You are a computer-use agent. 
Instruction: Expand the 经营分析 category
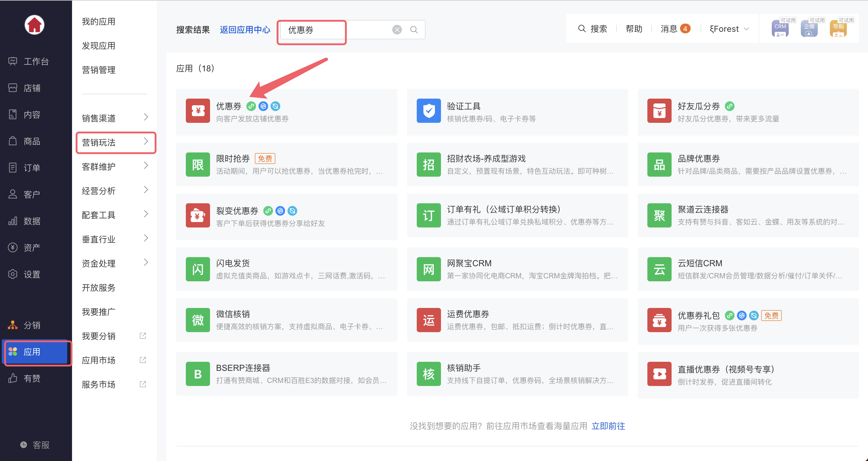[x=115, y=191]
